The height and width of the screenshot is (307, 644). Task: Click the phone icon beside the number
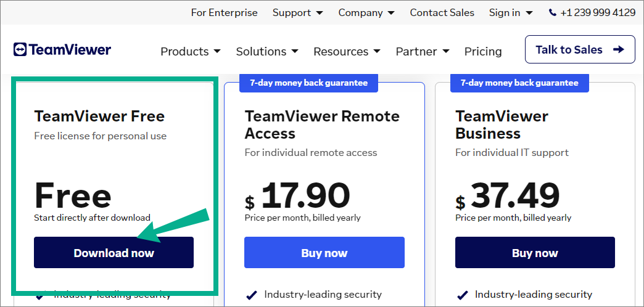tap(553, 13)
